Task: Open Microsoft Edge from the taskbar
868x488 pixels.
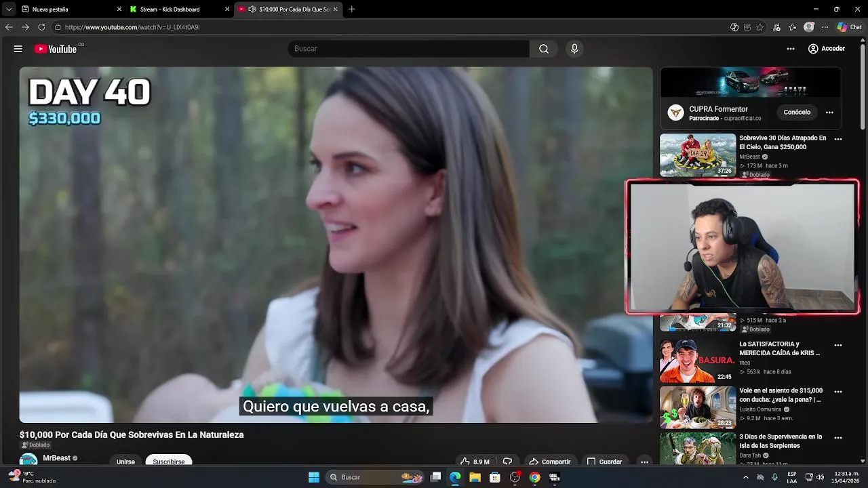Action: pos(455,477)
